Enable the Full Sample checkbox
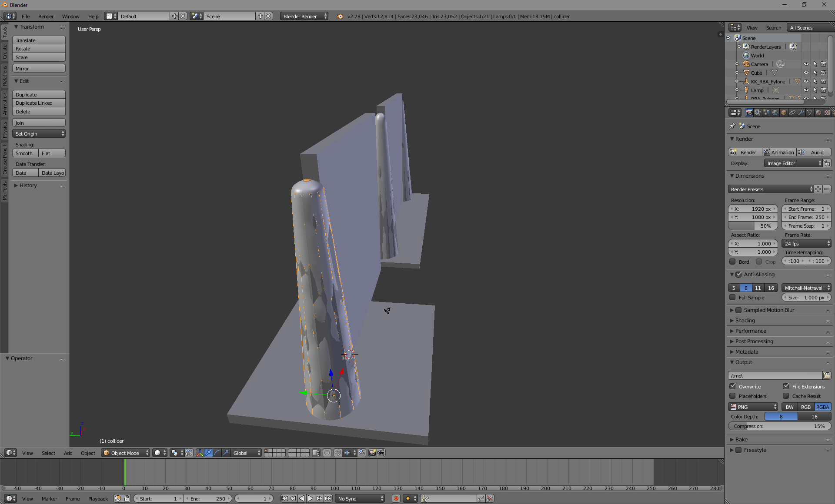This screenshot has width=835, height=504. [x=733, y=298]
